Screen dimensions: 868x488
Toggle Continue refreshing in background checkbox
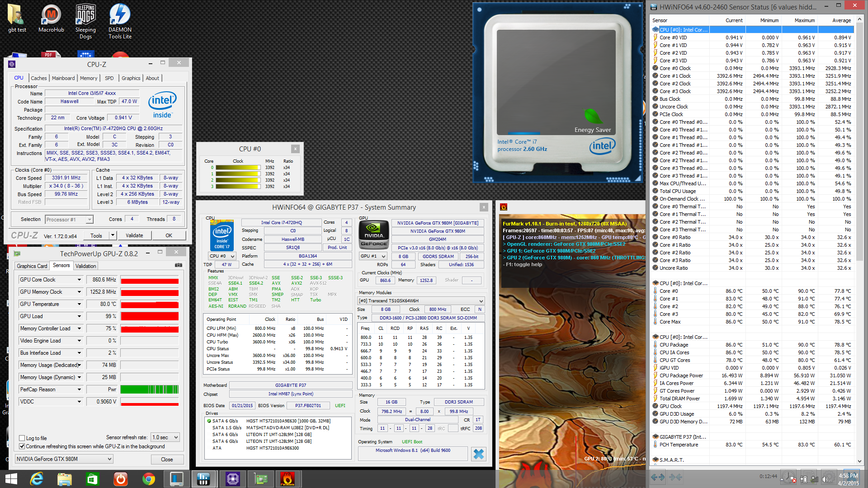point(22,446)
